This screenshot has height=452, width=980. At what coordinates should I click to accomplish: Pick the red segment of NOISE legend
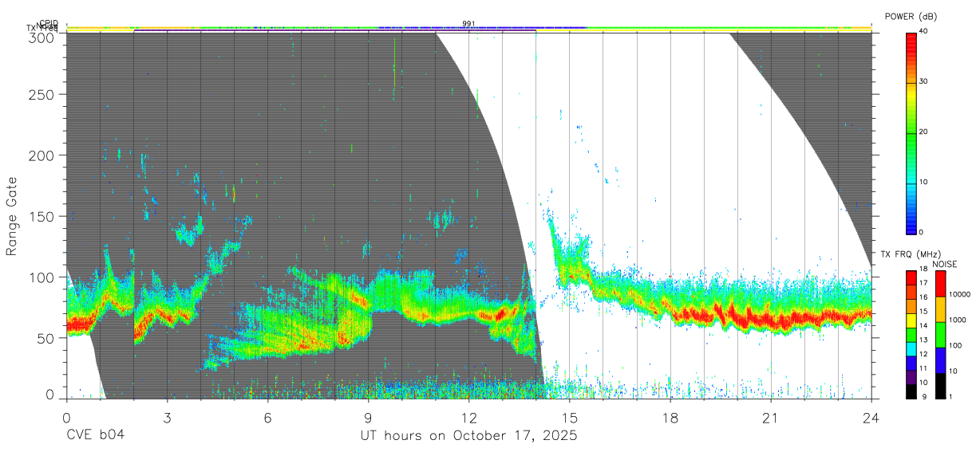pos(939,284)
